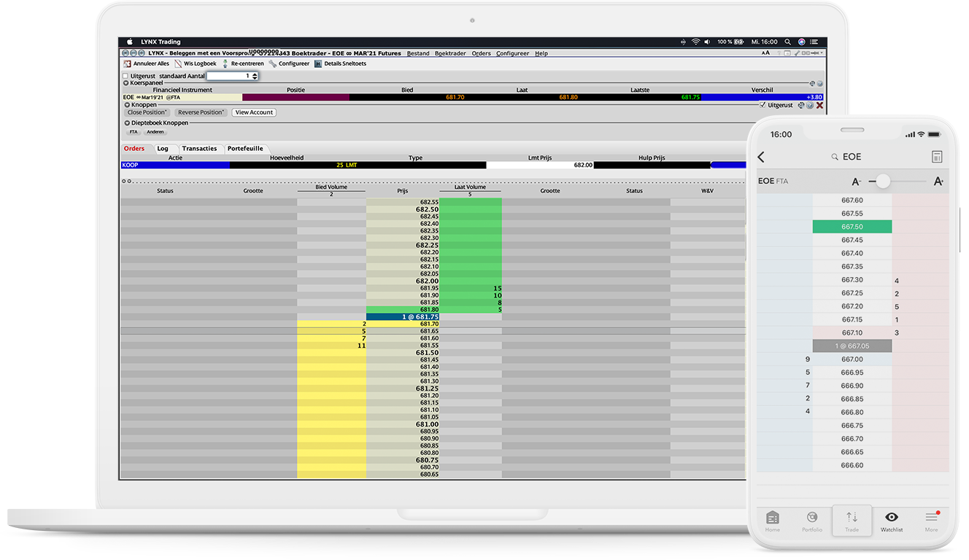Image resolution: width=969 pixels, height=560 pixels.
Task: Switch to the Transacties tab
Action: coord(199,149)
